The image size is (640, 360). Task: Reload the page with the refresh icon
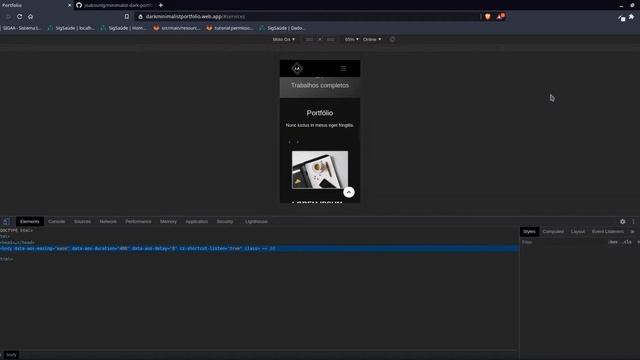point(19,17)
